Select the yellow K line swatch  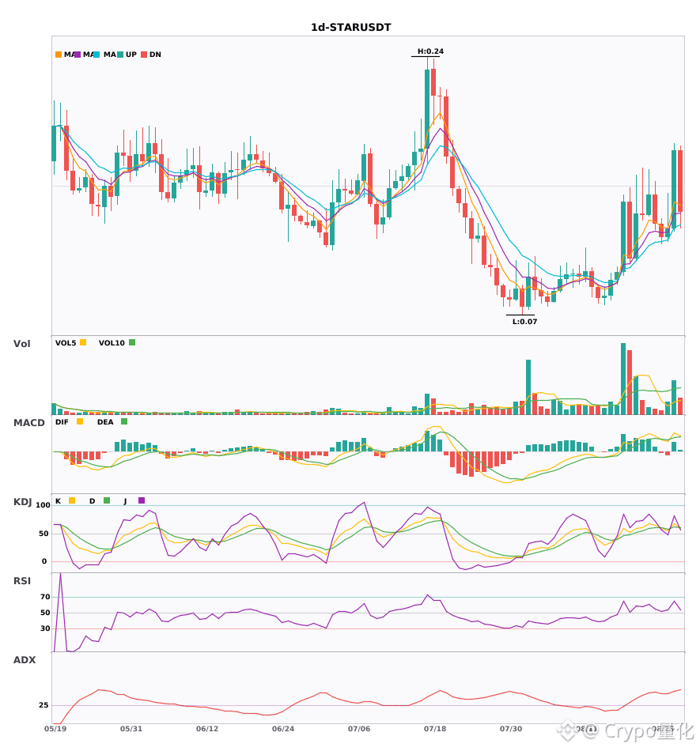(72, 500)
